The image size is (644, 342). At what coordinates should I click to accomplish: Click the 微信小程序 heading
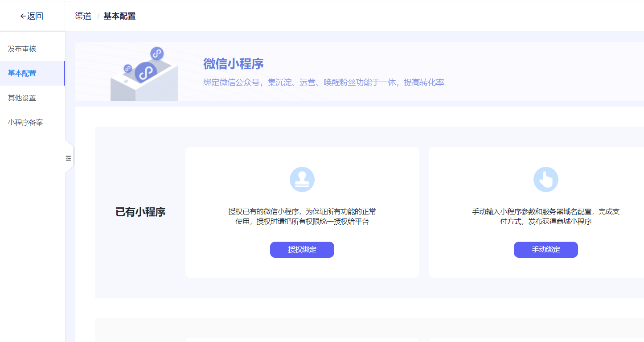point(234,64)
